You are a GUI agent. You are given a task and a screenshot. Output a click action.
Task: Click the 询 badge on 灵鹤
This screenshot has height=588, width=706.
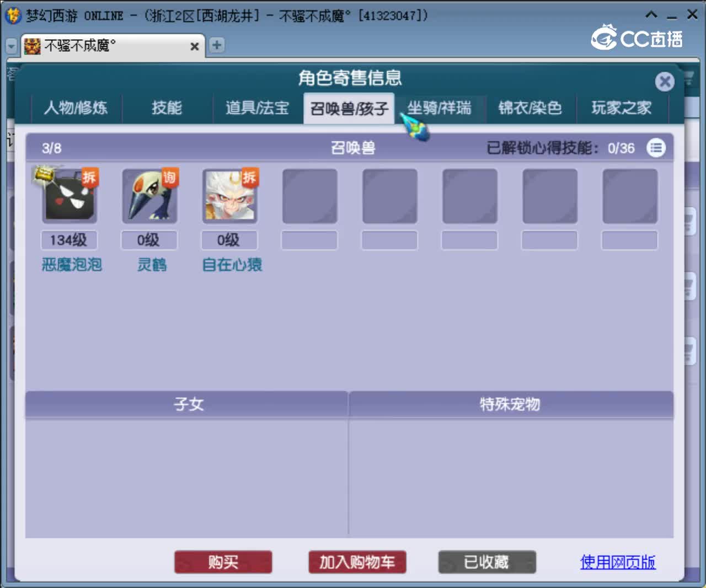point(169,177)
